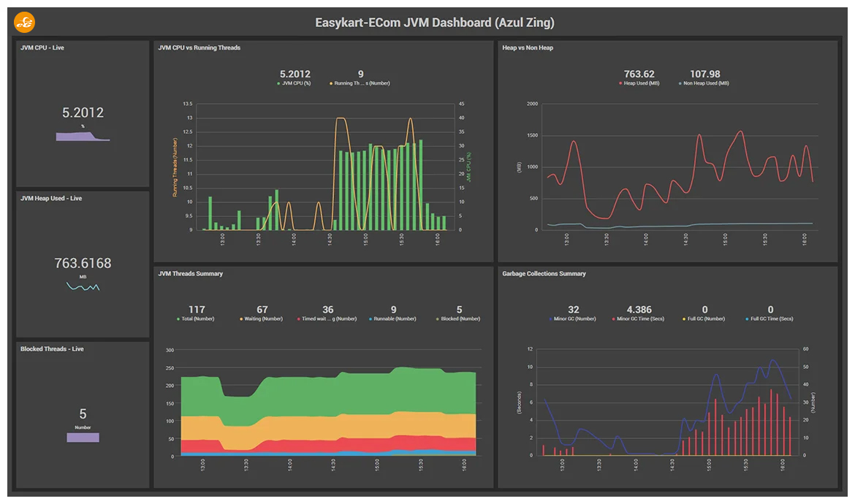Click the yellow dot beside Full GC legend

(x=683, y=318)
